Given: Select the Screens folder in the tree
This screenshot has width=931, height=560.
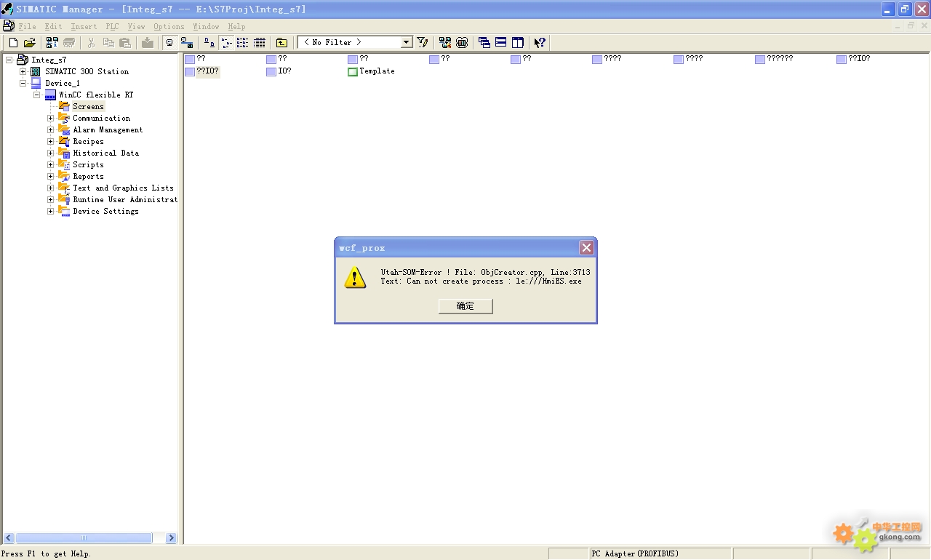Looking at the screenshot, I should 88,106.
